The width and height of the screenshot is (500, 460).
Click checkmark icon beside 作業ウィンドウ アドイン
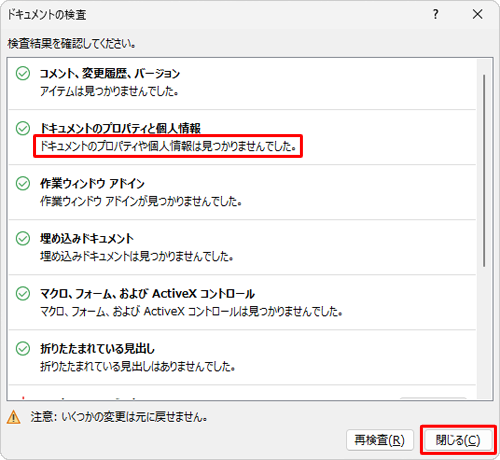point(23,183)
